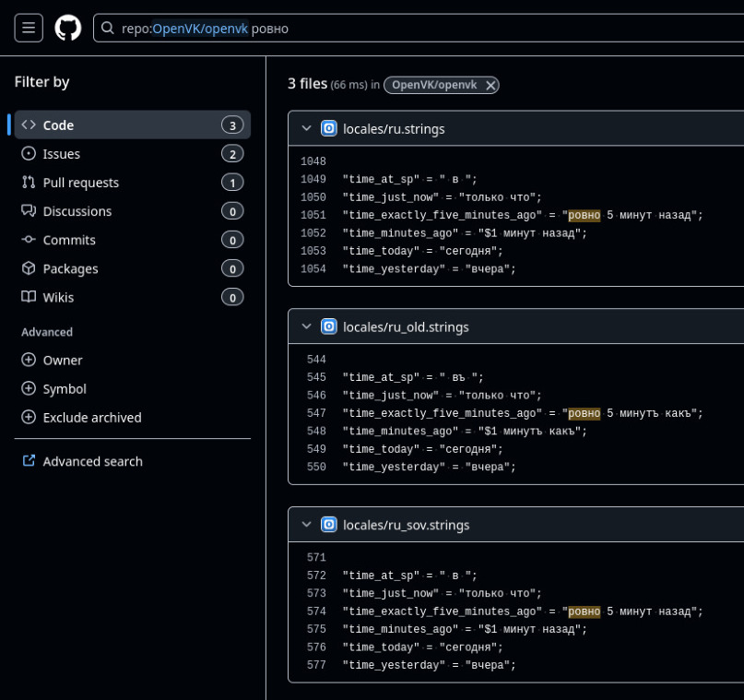This screenshot has height=700, width=744.
Task: Filter results by Pull requests
Action: 81,183
